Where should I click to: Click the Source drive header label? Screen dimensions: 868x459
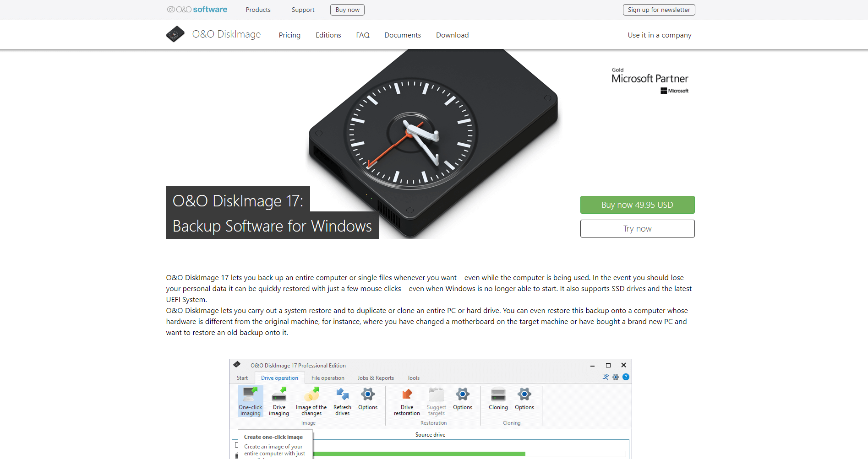(430, 435)
